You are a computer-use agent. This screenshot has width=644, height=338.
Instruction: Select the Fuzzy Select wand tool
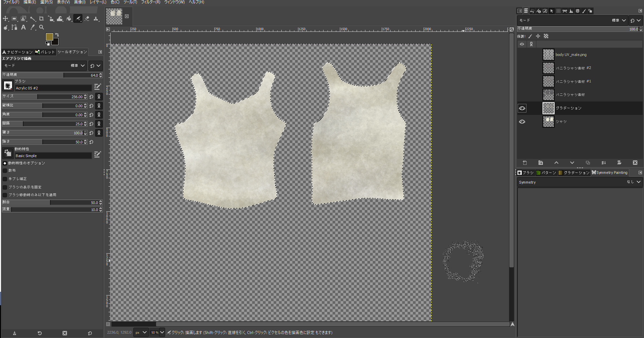click(32, 19)
